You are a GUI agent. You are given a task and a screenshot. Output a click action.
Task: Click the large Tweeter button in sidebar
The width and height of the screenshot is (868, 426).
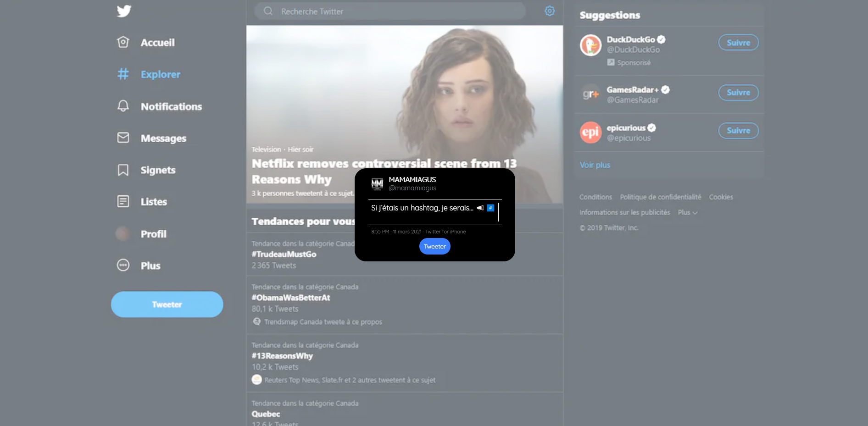point(167,304)
